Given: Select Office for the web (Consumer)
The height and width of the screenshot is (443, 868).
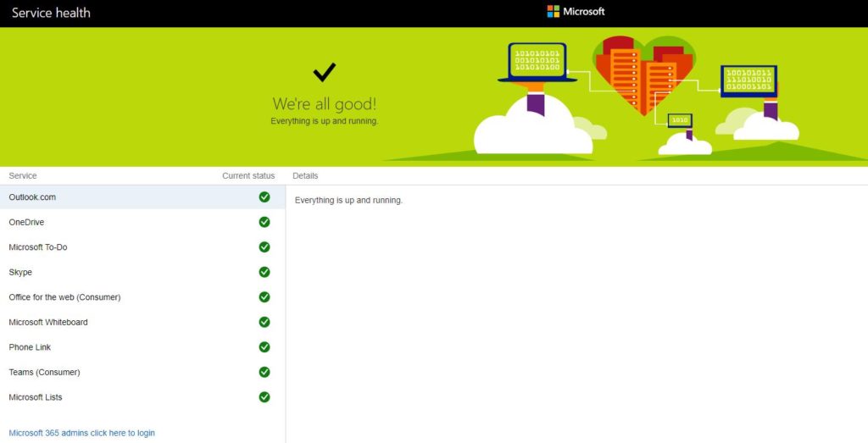Looking at the screenshot, I should pyautogui.click(x=142, y=297).
